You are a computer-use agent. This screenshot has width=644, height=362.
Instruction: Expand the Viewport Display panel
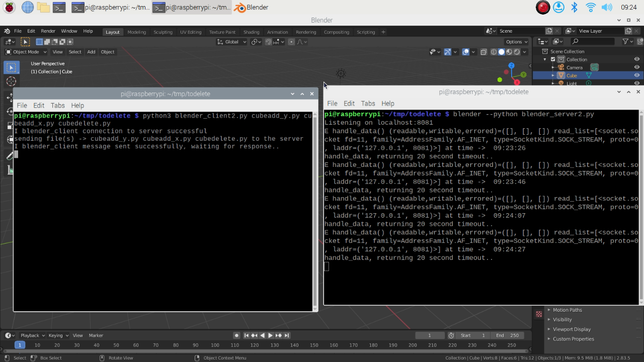click(x=572, y=329)
